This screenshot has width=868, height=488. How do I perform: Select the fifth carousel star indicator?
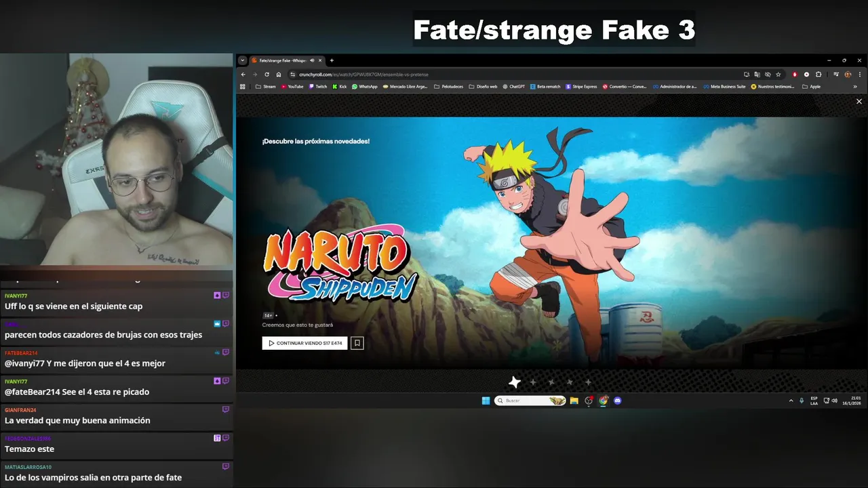[x=588, y=382]
